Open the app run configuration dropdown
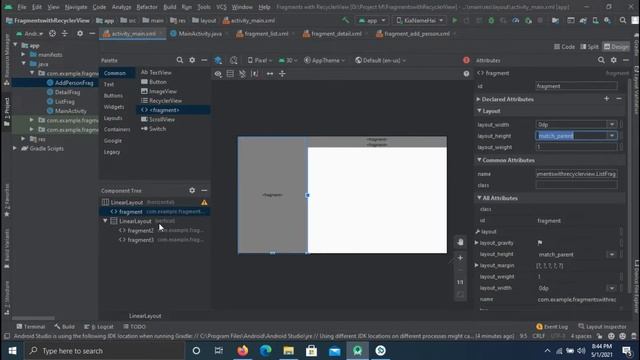The height and width of the screenshot is (360, 640). pyautogui.click(x=372, y=20)
